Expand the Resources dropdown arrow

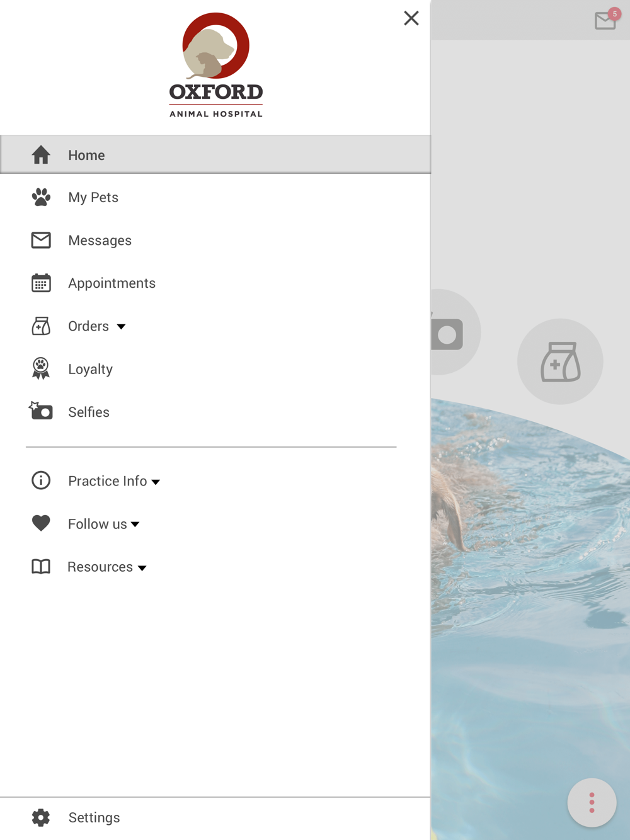tap(142, 568)
